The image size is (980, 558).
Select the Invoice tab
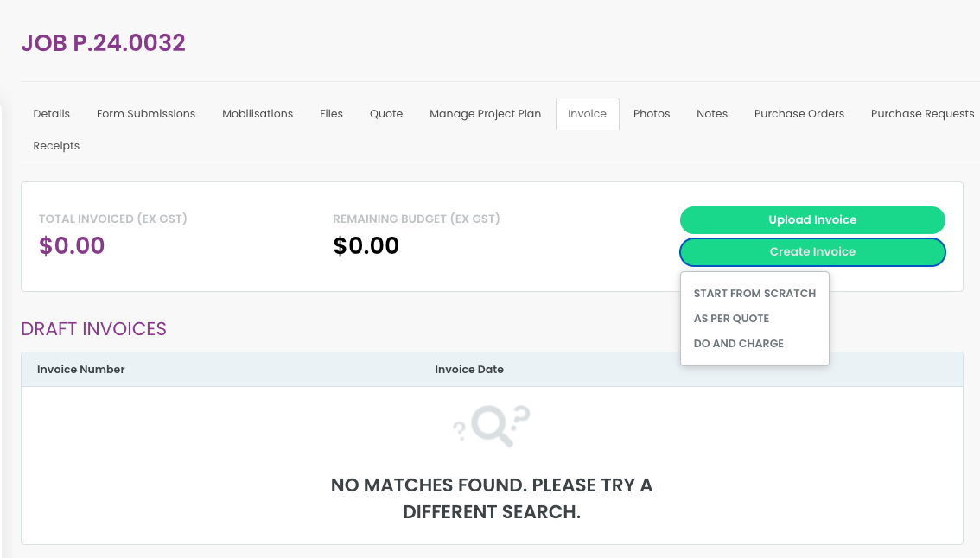(587, 114)
